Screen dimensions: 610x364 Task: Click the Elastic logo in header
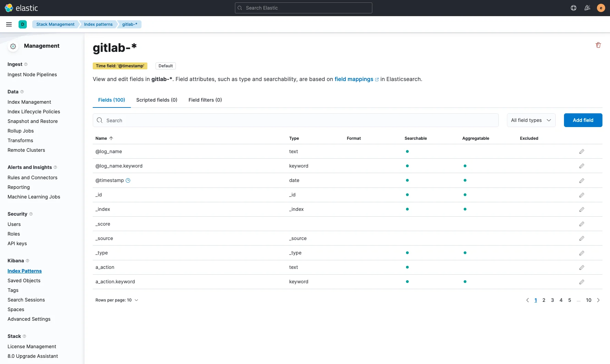pyautogui.click(x=21, y=8)
